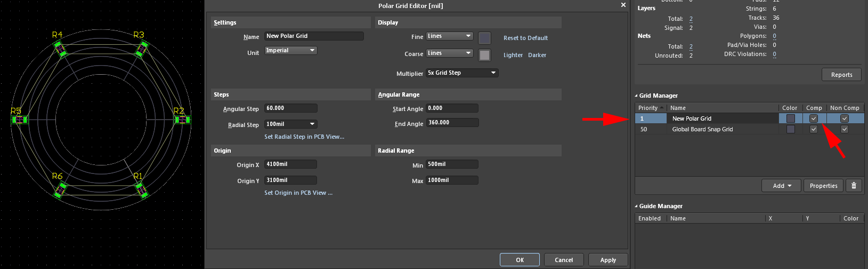
Task: Click Set Radial Step in PCB View link
Action: (304, 137)
